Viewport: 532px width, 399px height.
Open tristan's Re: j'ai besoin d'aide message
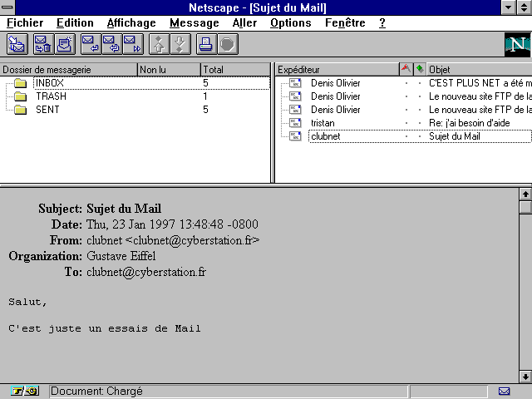[404, 123]
